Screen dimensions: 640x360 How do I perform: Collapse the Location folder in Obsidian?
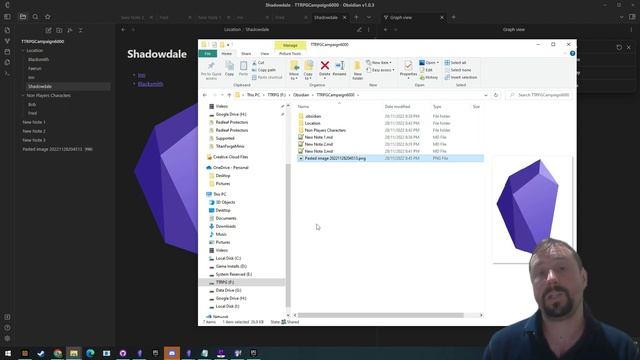tap(23, 51)
